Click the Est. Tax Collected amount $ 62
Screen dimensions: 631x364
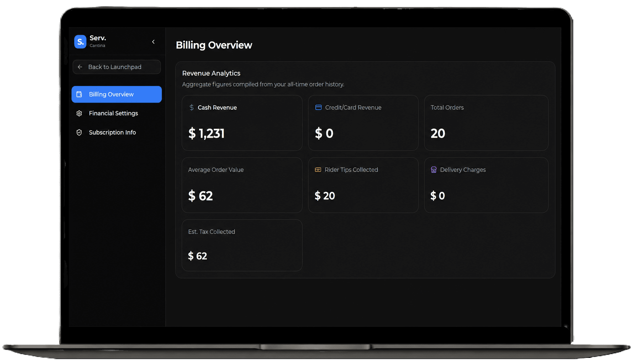coord(198,256)
